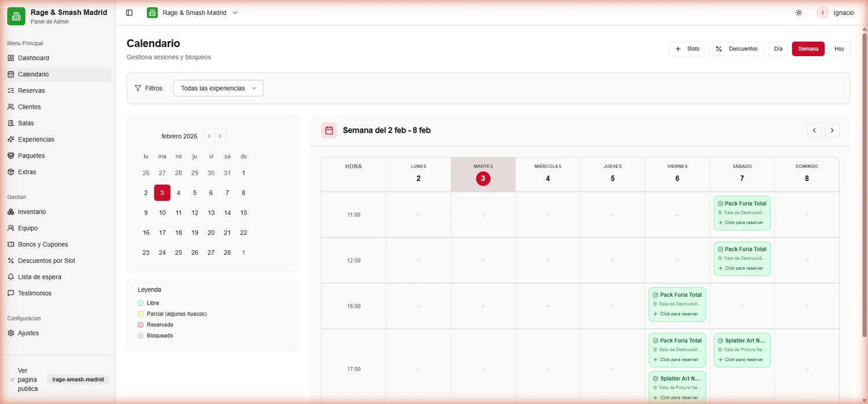Click the Dashboard grid icon

pos(11,58)
